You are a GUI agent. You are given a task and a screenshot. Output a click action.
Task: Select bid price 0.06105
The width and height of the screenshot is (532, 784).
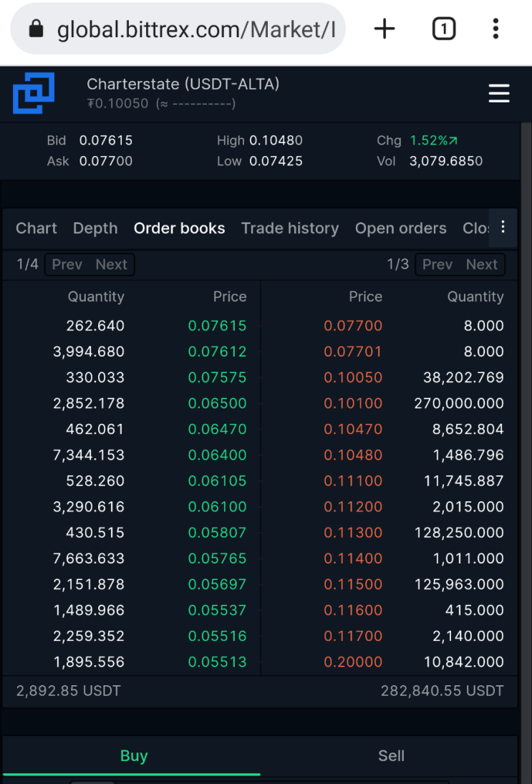point(218,481)
